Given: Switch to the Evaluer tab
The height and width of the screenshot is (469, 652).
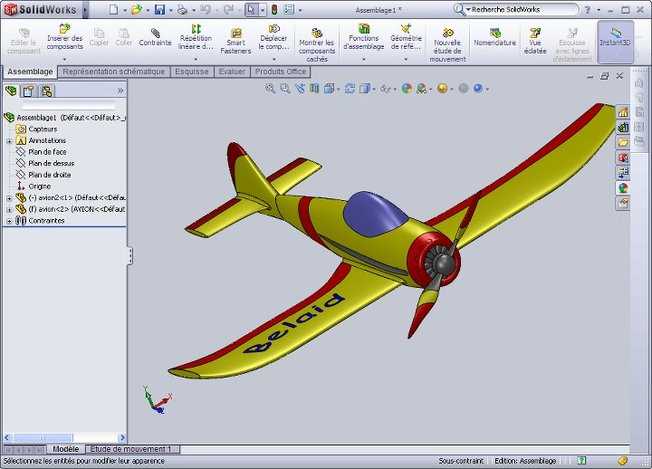Looking at the screenshot, I should 232,72.
